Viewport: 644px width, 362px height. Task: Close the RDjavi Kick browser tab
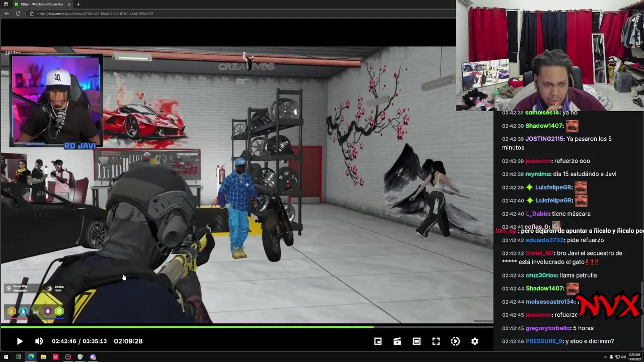pos(69,4)
